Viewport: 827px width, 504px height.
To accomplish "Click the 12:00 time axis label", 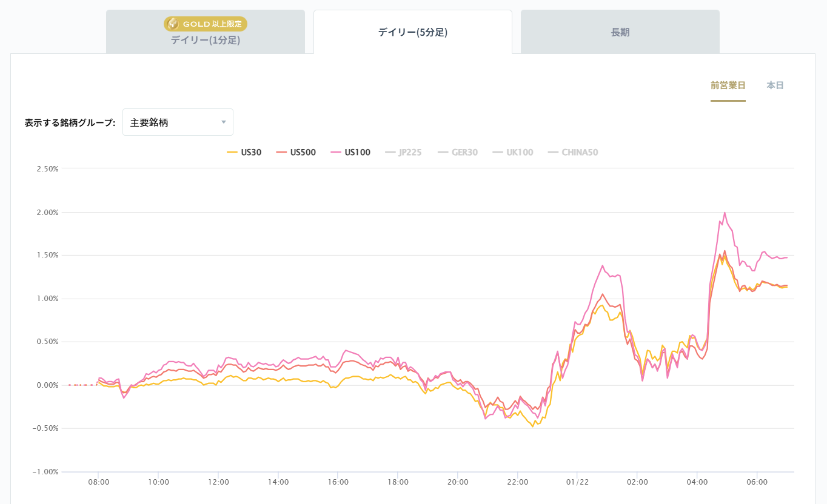I will coord(218,482).
